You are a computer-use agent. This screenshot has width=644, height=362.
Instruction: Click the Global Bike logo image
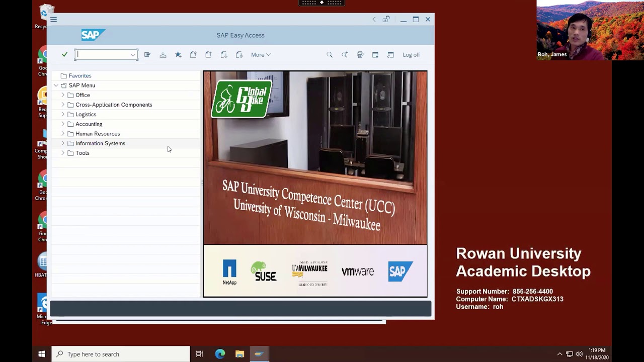pos(242,99)
